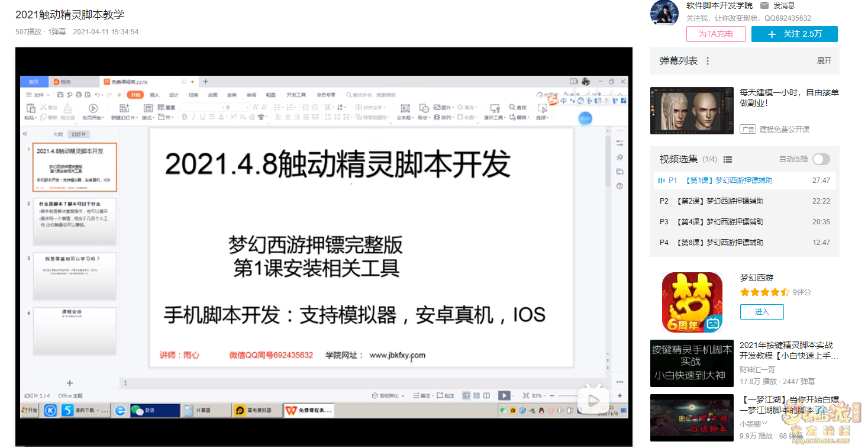Follow the uploader with 关注 2.5万
This screenshot has height=448, width=868.
pos(794,34)
